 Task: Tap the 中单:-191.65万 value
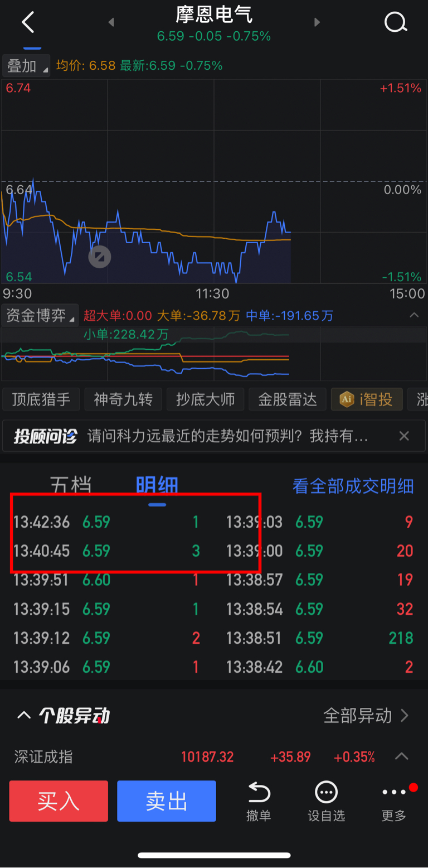[290, 316]
